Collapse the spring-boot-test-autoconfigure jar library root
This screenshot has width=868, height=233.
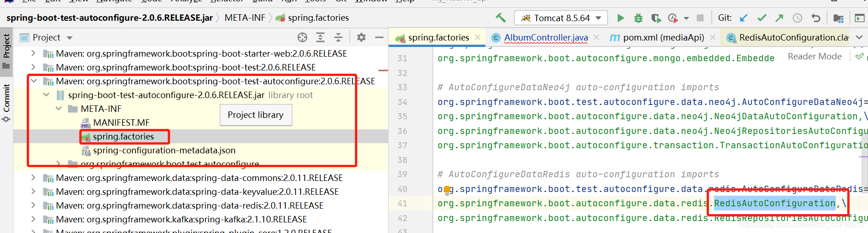46,95
